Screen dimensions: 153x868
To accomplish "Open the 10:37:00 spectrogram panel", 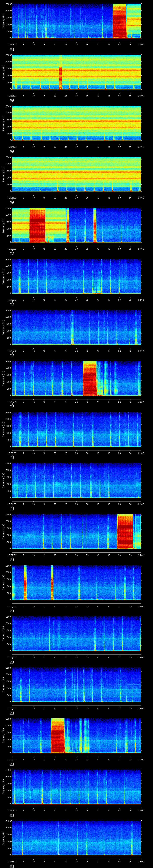I will (76, 786).
